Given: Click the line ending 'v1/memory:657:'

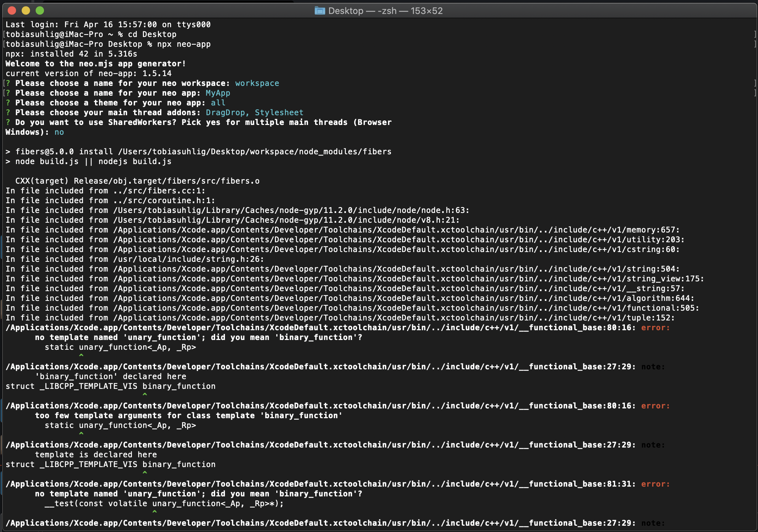Looking at the screenshot, I should click(x=343, y=230).
